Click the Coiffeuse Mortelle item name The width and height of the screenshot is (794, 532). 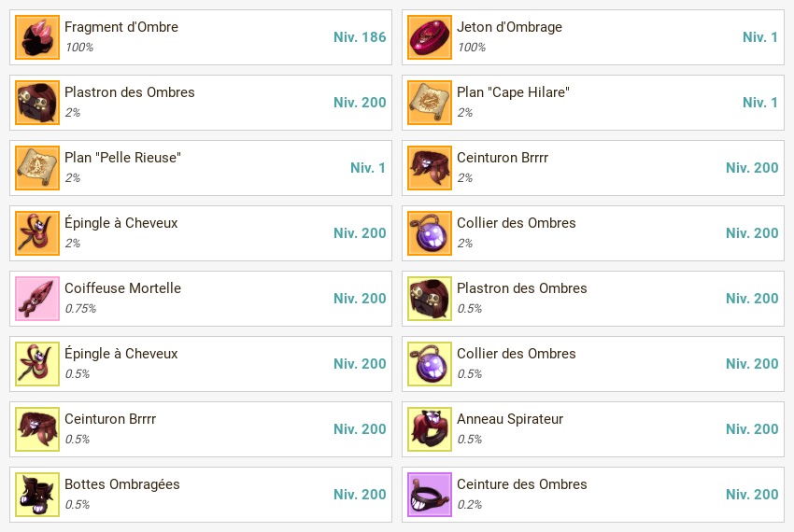point(123,288)
